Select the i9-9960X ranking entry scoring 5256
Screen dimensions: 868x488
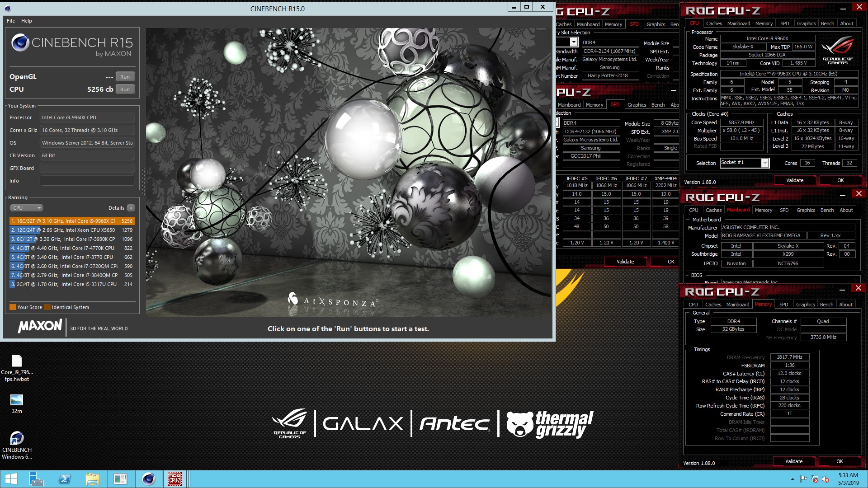72,221
